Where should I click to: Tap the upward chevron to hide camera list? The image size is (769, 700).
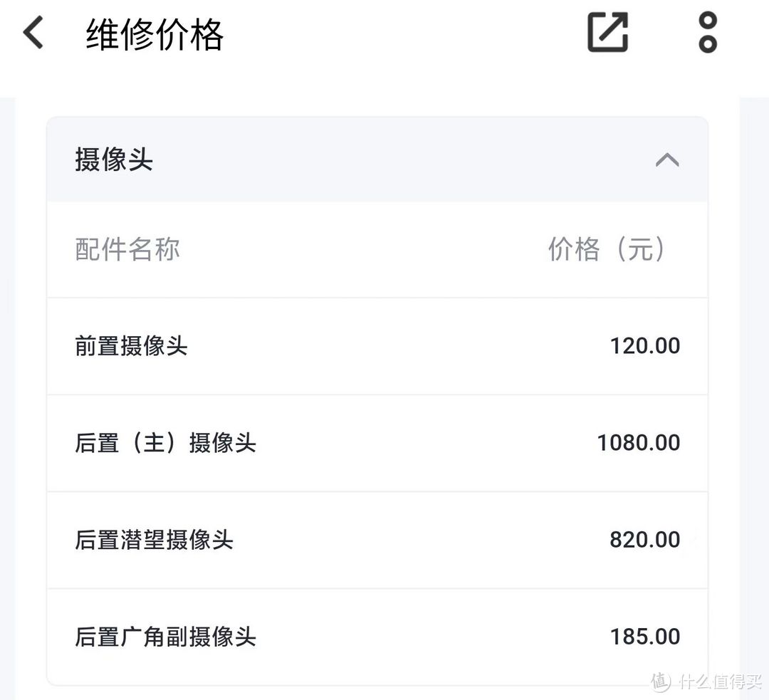tap(667, 160)
